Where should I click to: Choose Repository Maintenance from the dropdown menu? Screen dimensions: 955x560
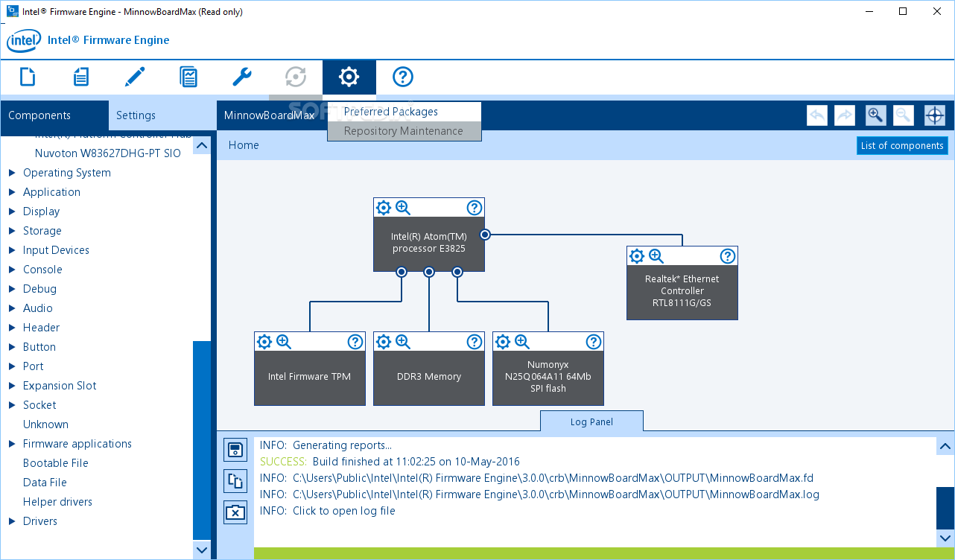click(404, 131)
